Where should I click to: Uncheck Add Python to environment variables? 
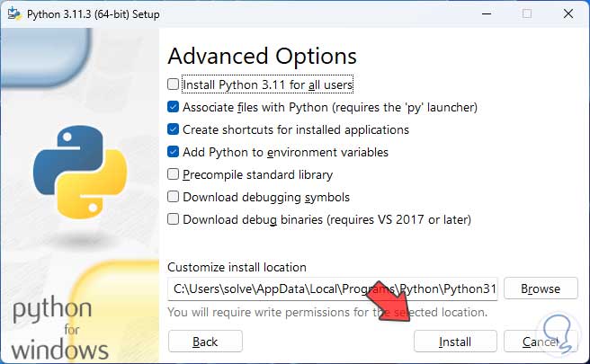tap(174, 152)
